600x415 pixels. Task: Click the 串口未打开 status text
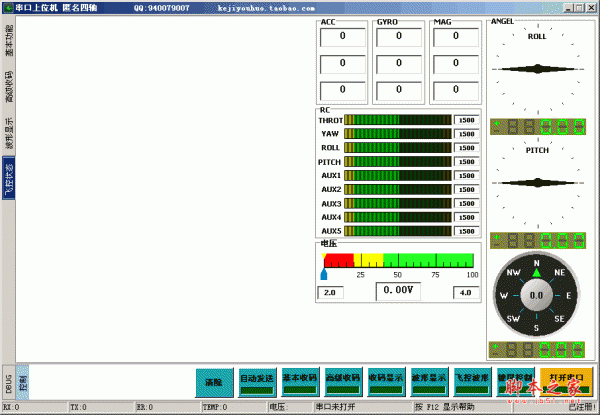point(336,407)
